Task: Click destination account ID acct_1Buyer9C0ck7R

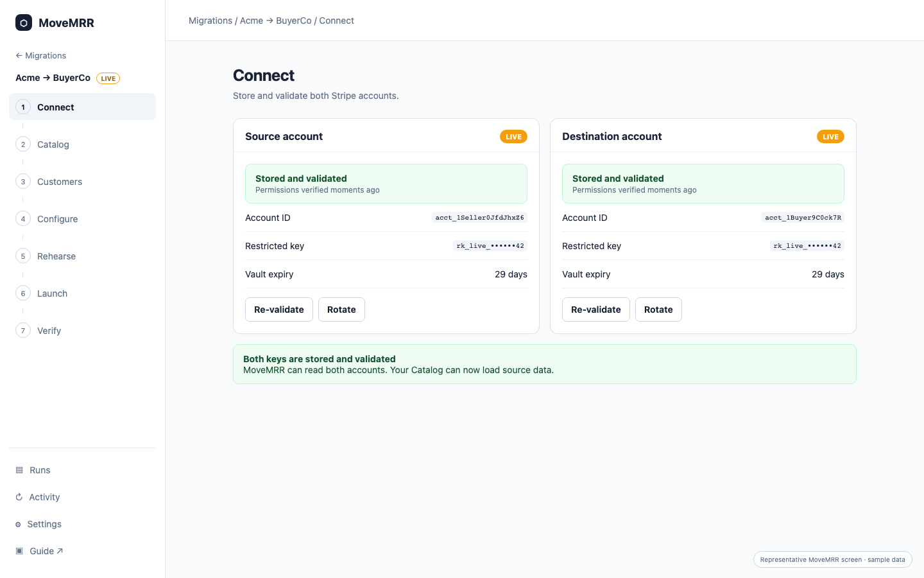Action: pyautogui.click(x=803, y=218)
